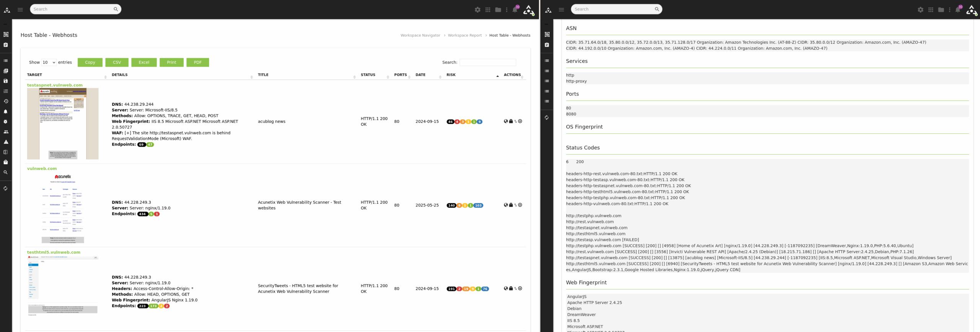The height and width of the screenshot is (332, 980).
Task: Click the clipboard icon in the right window sidebar
Action: (x=547, y=45)
